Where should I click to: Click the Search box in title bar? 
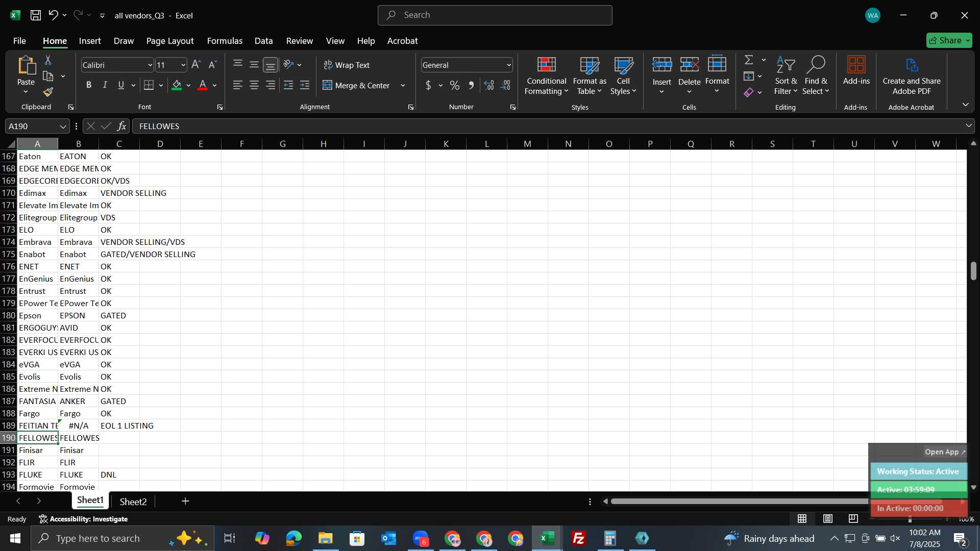click(x=495, y=15)
